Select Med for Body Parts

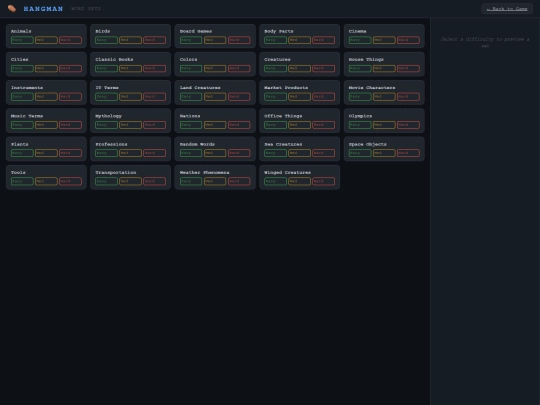[x=300, y=40]
